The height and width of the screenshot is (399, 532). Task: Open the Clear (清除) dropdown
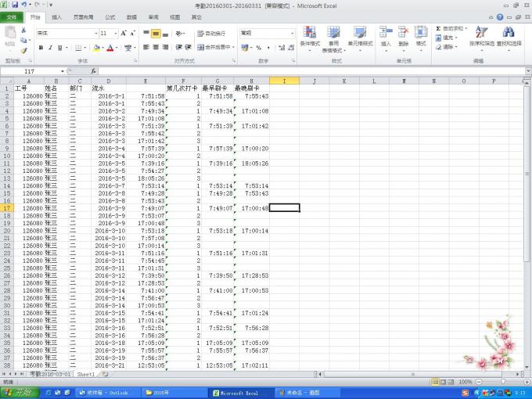pyautogui.click(x=447, y=47)
